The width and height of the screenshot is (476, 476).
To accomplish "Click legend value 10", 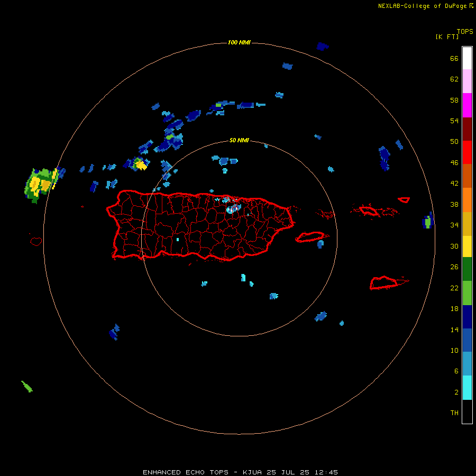I will pos(454,351).
